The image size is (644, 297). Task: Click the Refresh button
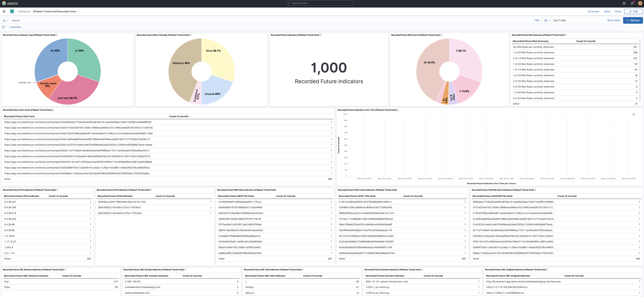[633, 20]
